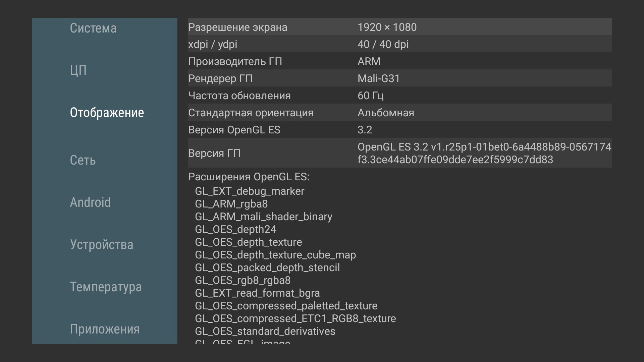Select the ЦП menu item
This screenshot has width=644, height=362.
point(78,70)
